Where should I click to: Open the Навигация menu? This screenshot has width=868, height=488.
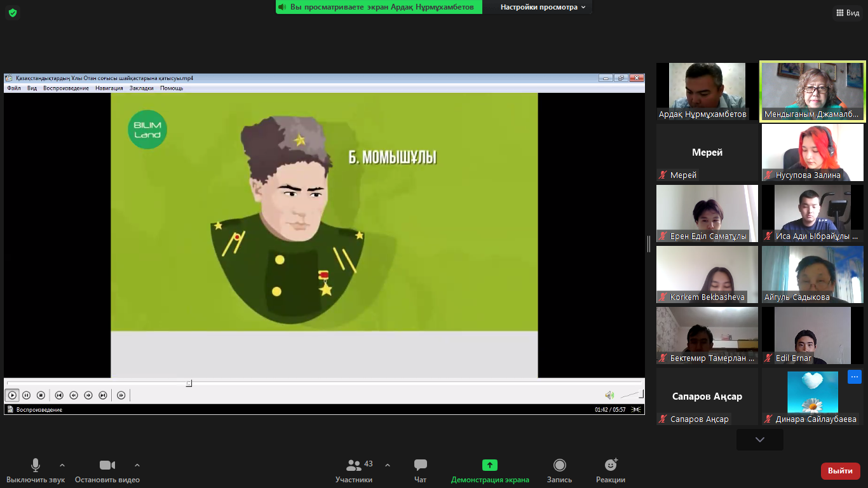point(109,88)
